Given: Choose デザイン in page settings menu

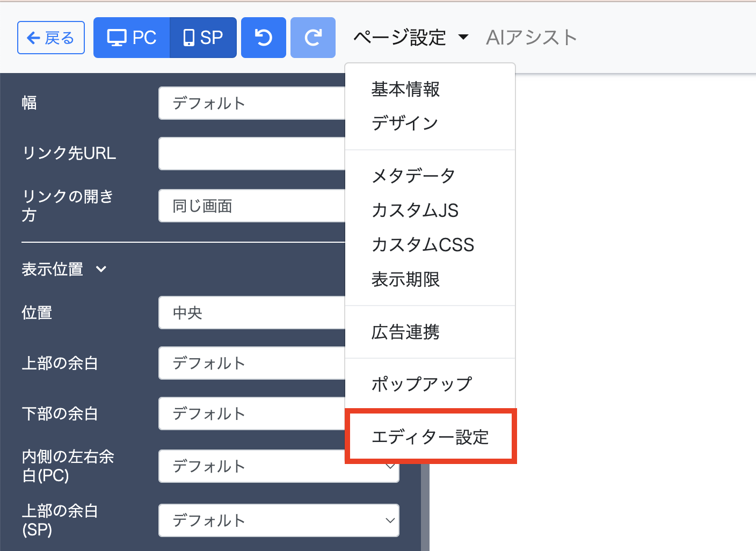Looking at the screenshot, I should 405,124.
